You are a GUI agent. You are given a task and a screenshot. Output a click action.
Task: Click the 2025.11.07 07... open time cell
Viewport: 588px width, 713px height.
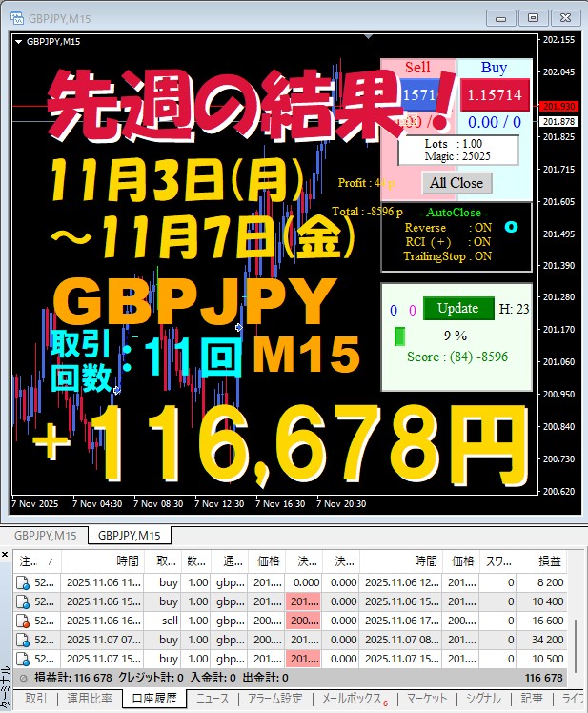click(x=103, y=640)
